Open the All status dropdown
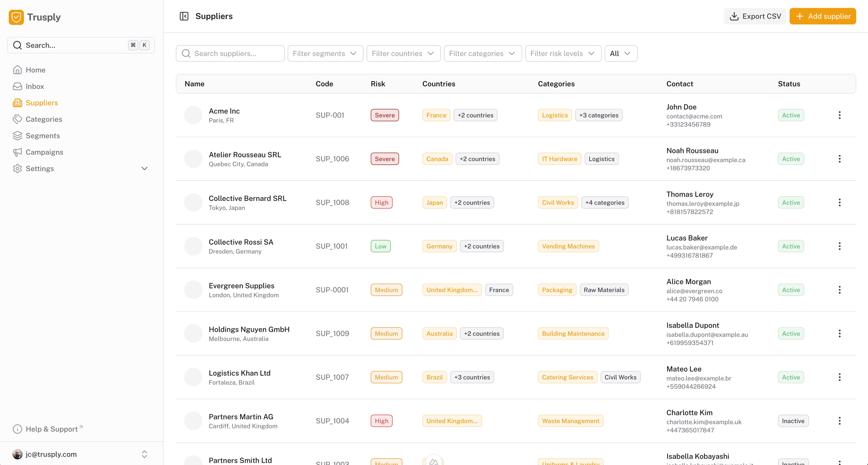Image resolution: width=868 pixels, height=465 pixels. [x=620, y=53]
